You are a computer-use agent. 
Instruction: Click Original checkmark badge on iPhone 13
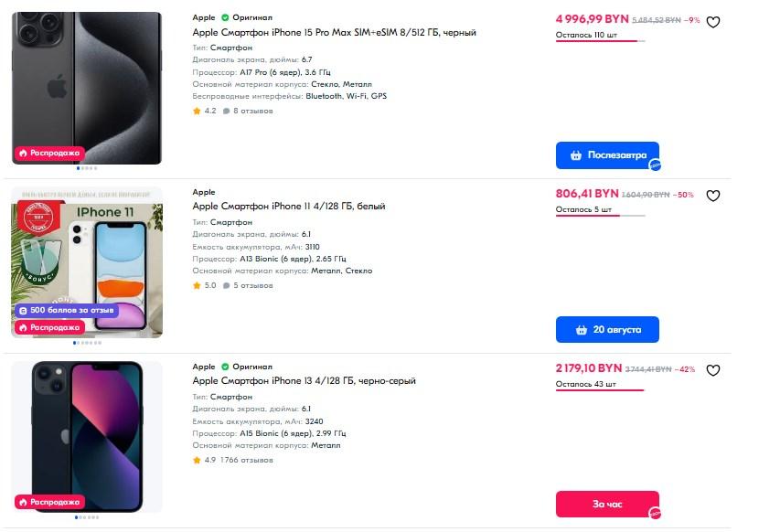pyautogui.click(x=225, y=367)
